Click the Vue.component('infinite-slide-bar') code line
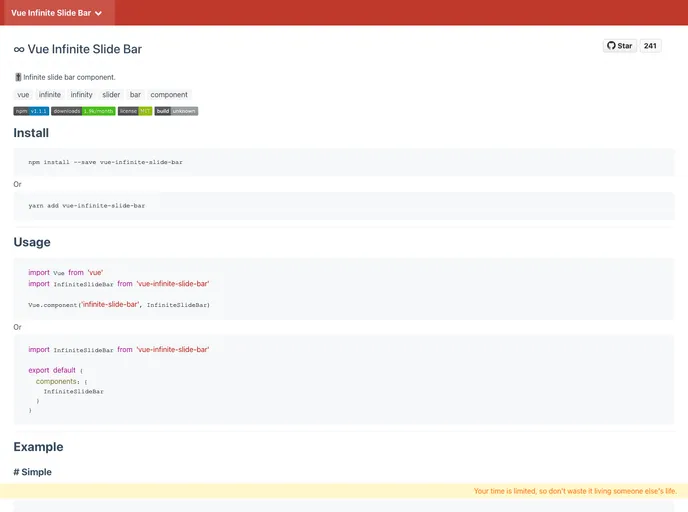Image resolution: width=688 pixels, height=512 pixels. tap(119, 304)
